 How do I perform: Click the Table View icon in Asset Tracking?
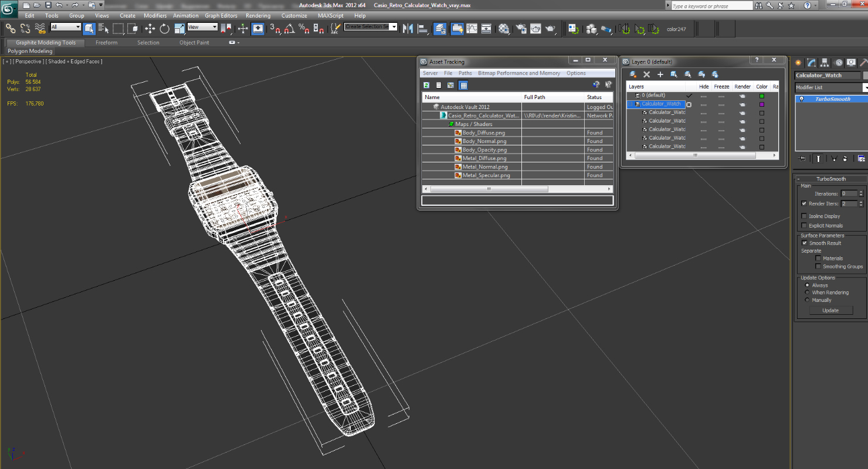463,86
